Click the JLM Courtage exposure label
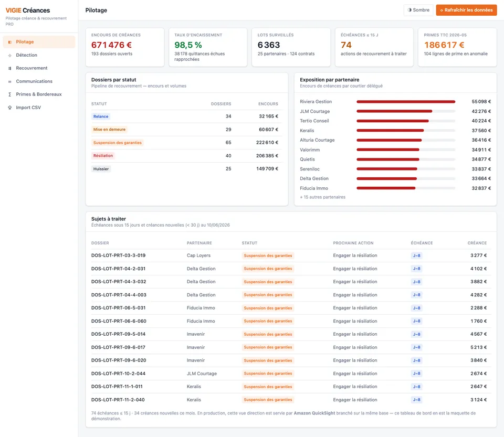The width and height of the screenshot is (504, 437). [x=314, y=111]
